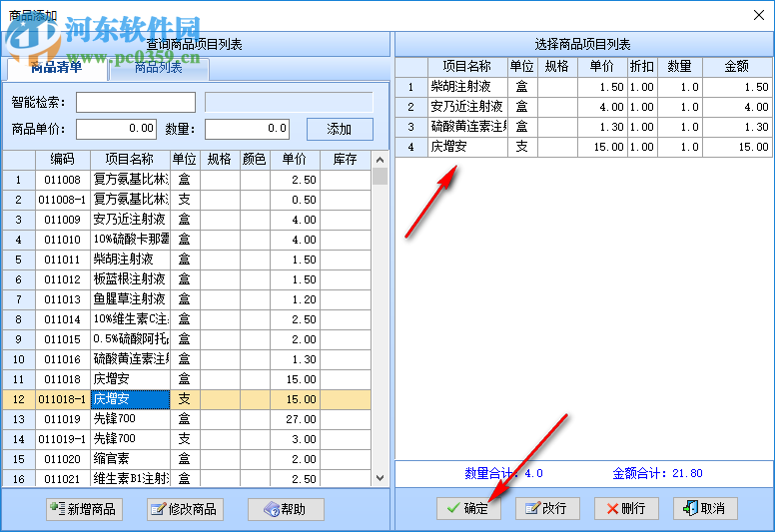The height and width of the screenshot is (532, 775).
Task: Click the scroll up arrow of product list
Action: coord(381,160)
